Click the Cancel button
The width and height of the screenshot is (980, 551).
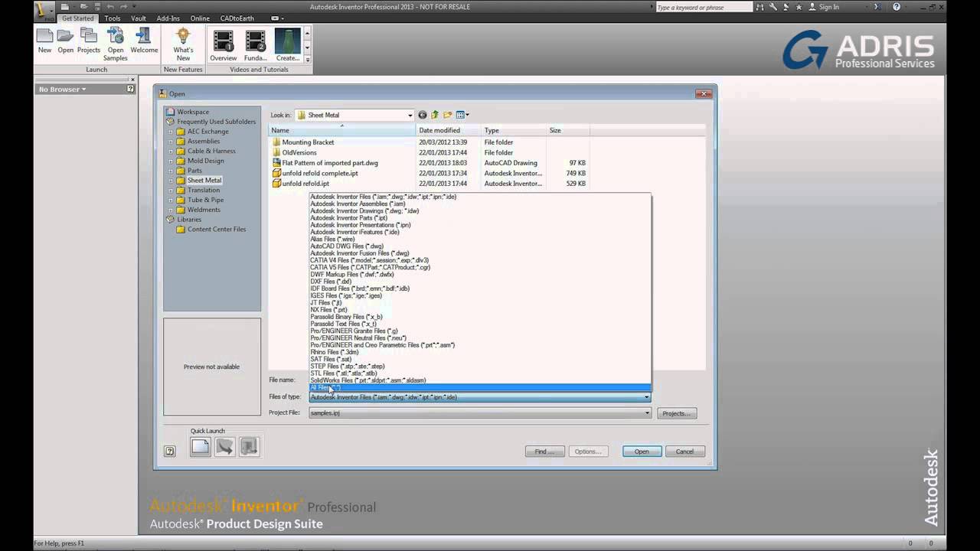pyautogui.click(x=684, y=452)
